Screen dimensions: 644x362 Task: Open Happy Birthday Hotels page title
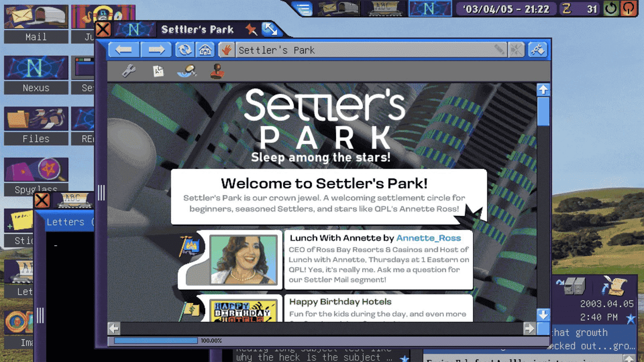click(x=340, y=301)
